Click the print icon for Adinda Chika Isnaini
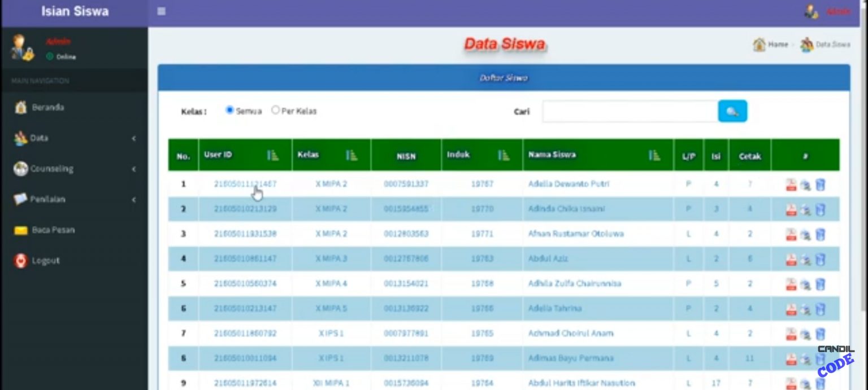 (x=806, y=209)
